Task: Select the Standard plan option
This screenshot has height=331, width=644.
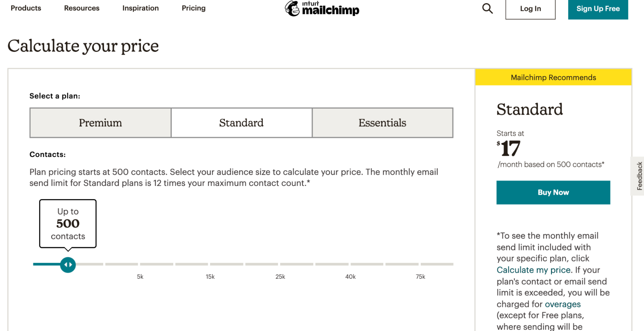Action: [x=242, y=123]
